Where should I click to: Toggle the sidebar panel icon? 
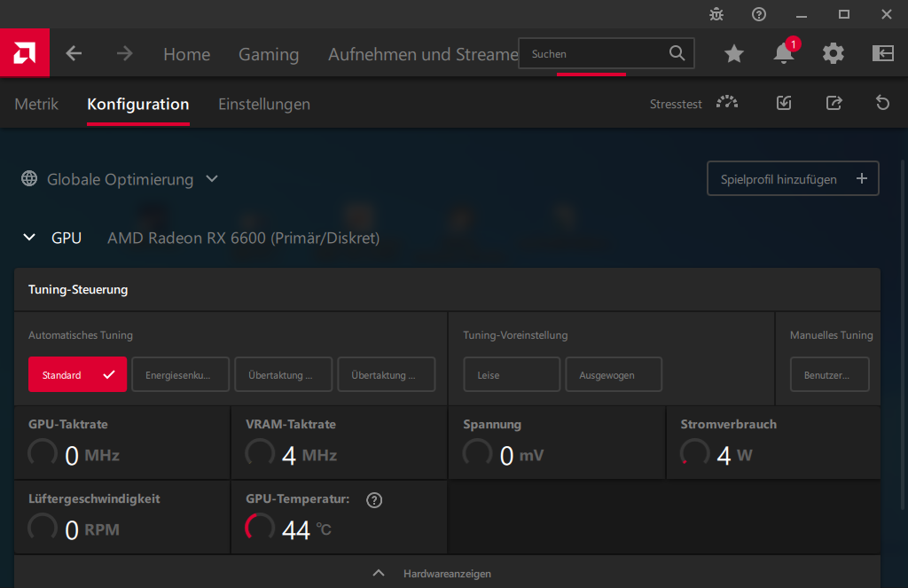883,53
